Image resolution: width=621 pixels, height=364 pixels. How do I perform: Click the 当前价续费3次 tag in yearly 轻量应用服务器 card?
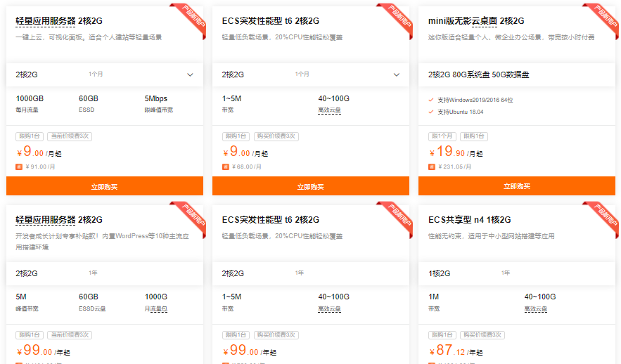click(x=70, y=334)
